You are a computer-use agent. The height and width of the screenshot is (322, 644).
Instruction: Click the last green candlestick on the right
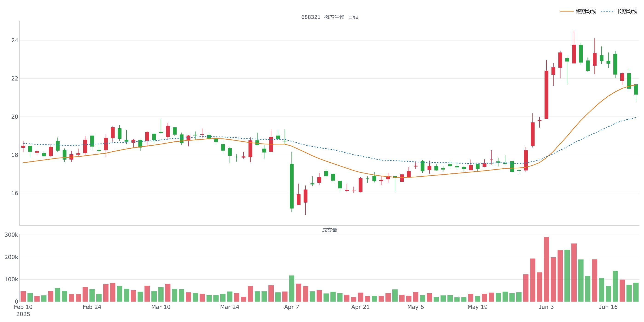636,89
